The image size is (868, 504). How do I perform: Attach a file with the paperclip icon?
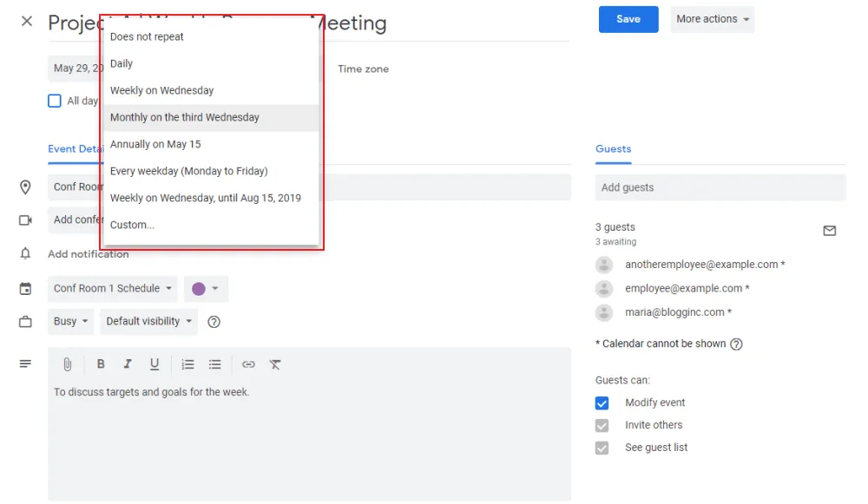coord(68,364)
